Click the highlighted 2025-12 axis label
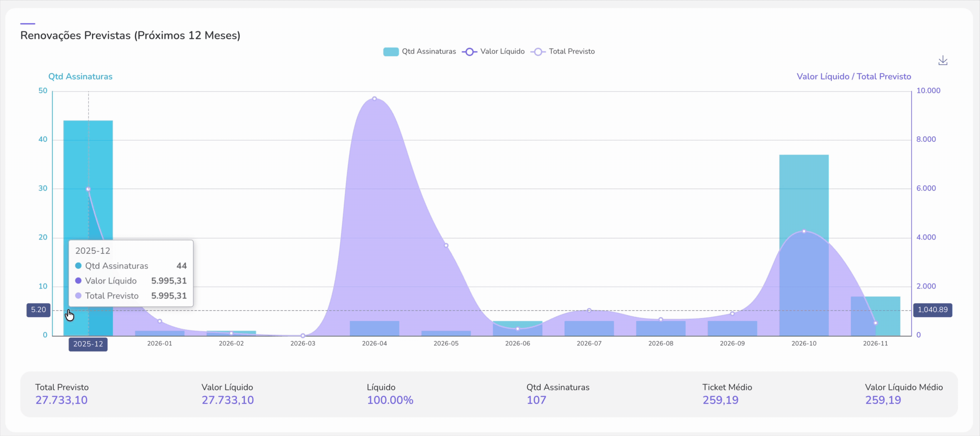 [88, 344]
